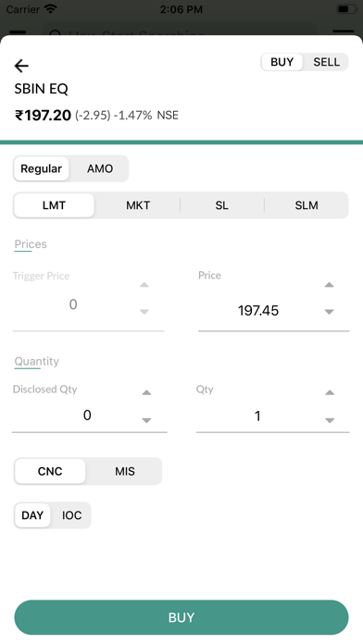Select the Regular order variety

(41, 168)
